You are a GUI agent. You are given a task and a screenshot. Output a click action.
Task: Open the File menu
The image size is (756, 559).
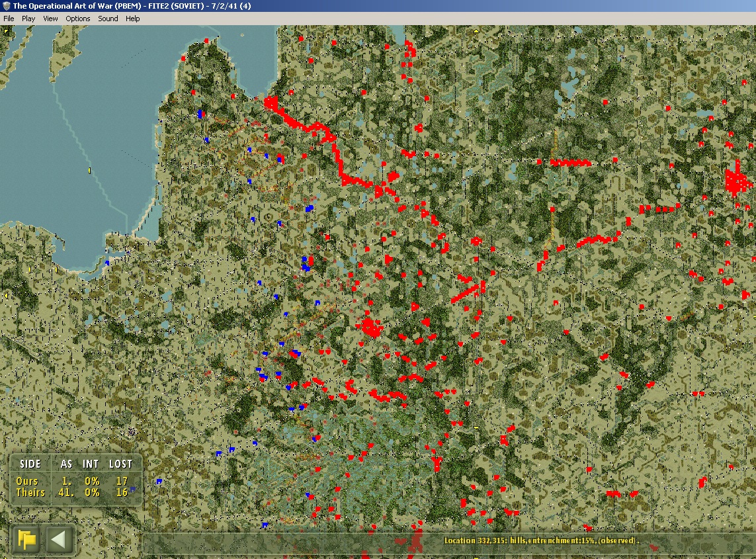pyautogui.click(x=9, y=19)
